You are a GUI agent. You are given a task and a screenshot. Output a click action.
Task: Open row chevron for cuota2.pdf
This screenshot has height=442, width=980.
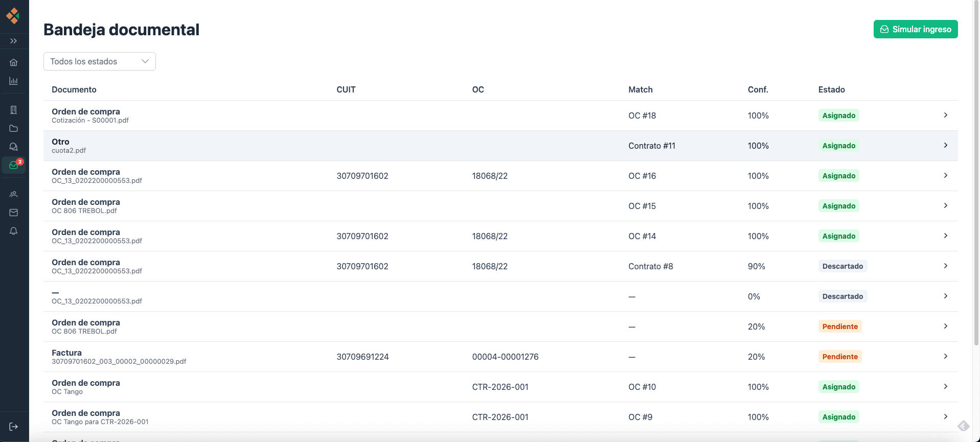pyautogui.click(x=945, y=145)
